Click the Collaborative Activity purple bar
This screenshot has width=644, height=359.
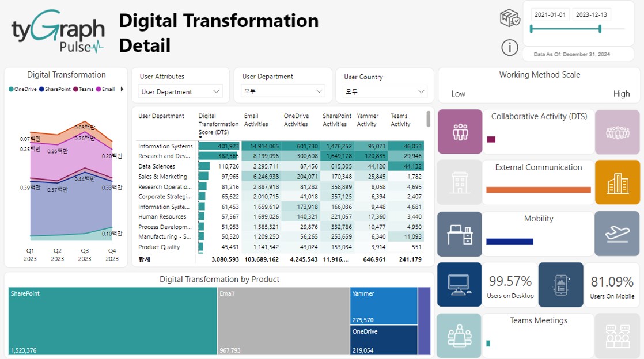point(491,139)
